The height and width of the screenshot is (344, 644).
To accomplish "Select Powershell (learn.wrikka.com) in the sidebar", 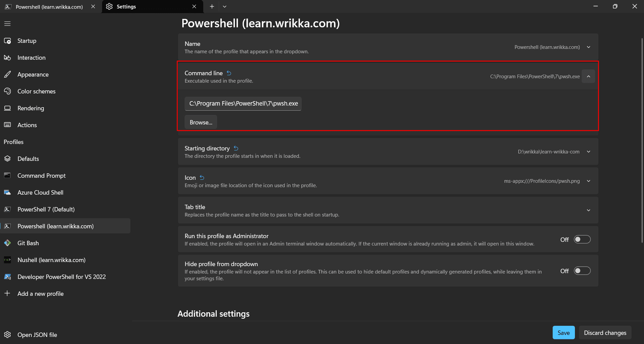I will coord(65,226).
